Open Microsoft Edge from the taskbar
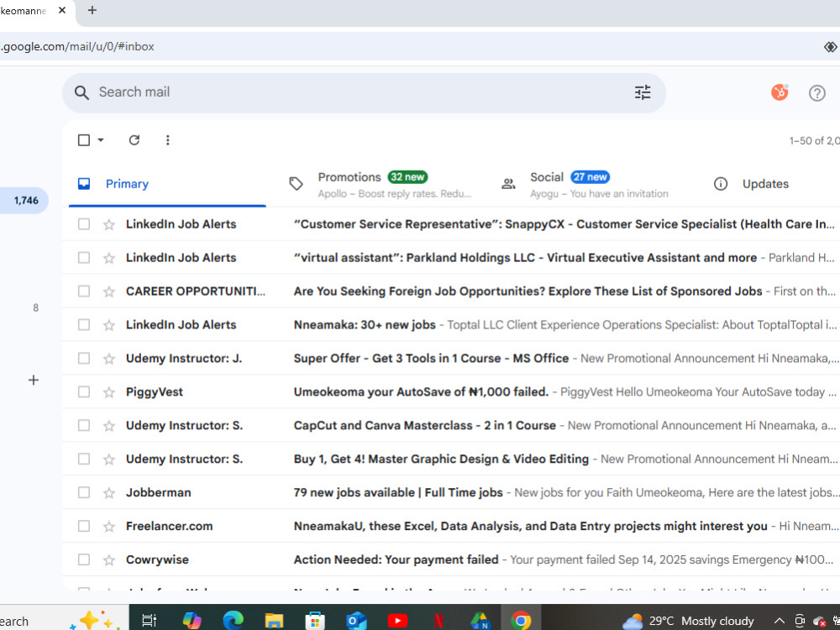This screenshot has width=840, height=630. pos(233,621)
